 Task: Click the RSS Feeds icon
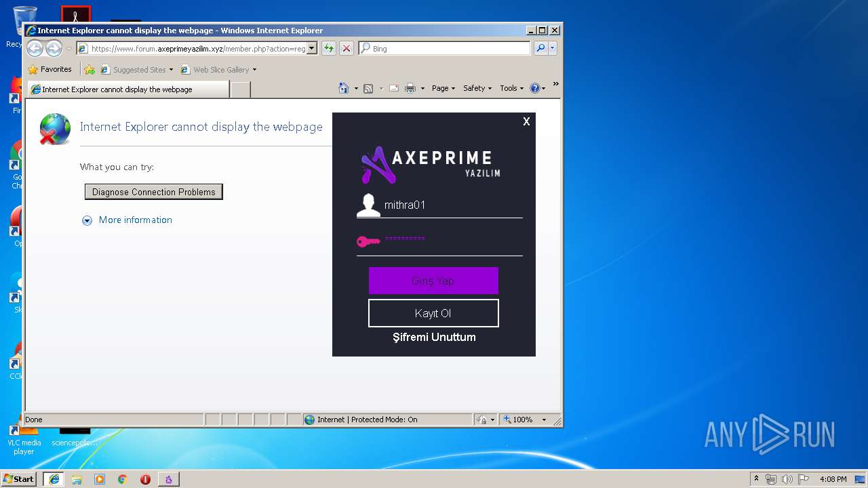[x=368, y=88]
